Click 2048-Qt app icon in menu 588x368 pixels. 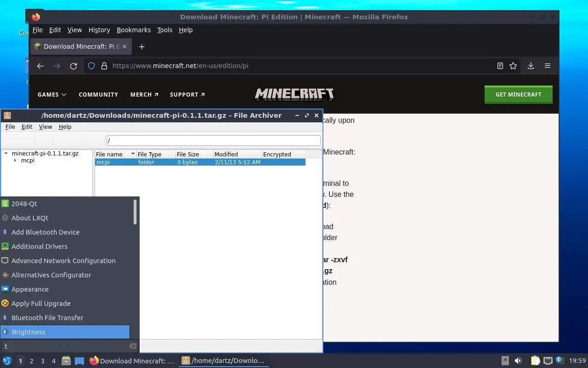point(5,203)
